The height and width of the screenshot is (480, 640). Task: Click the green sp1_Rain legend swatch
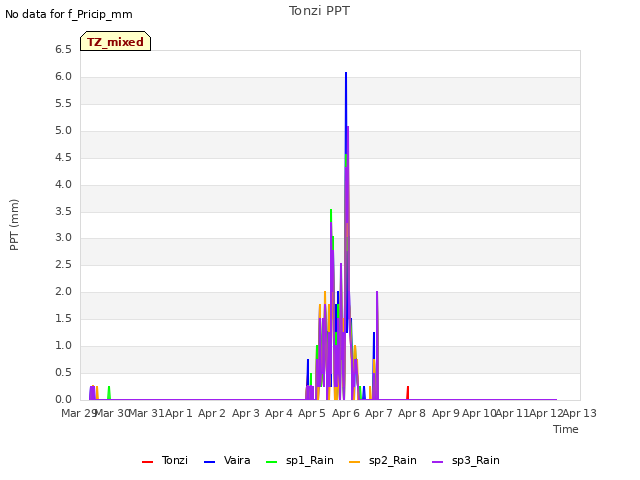click(x=271, y=462)
